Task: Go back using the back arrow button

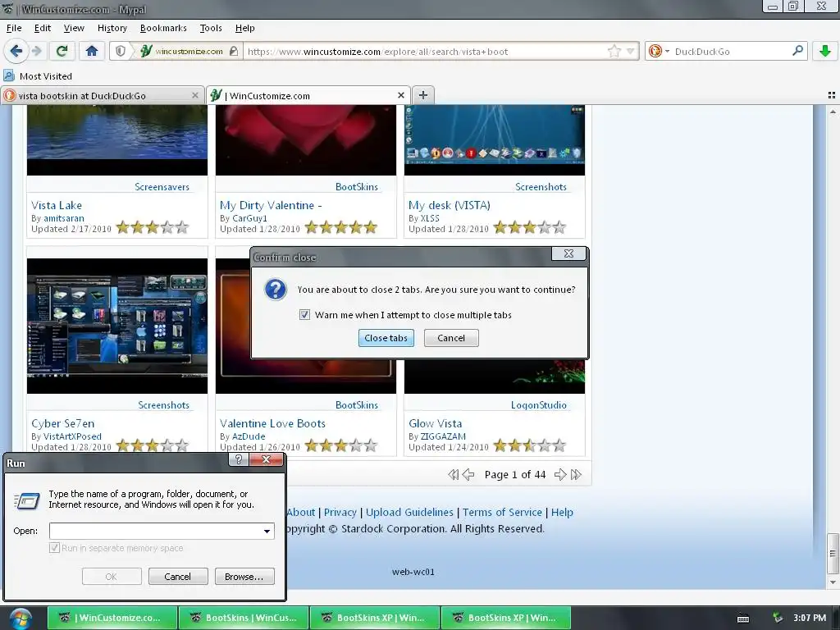Action: click(16, 52)
